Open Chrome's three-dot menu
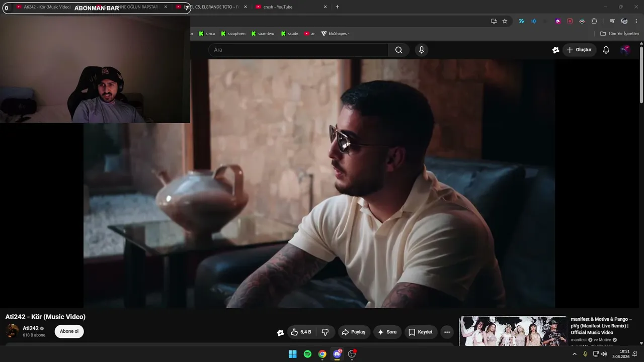644x362 pixels. [636, 21]
